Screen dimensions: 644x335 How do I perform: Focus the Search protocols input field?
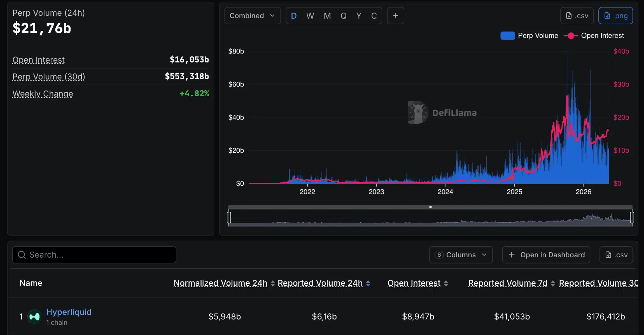point(94,255)
